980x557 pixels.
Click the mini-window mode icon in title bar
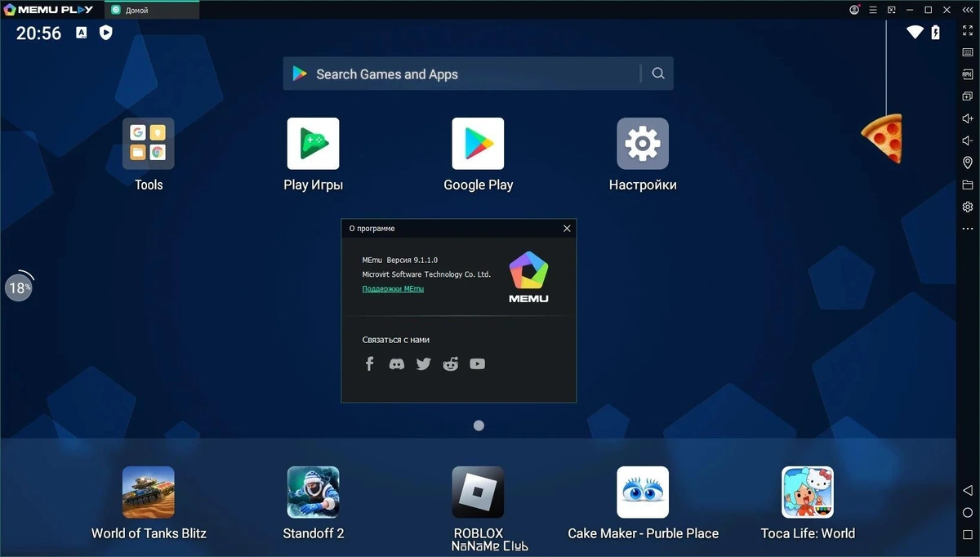[892, 10]
